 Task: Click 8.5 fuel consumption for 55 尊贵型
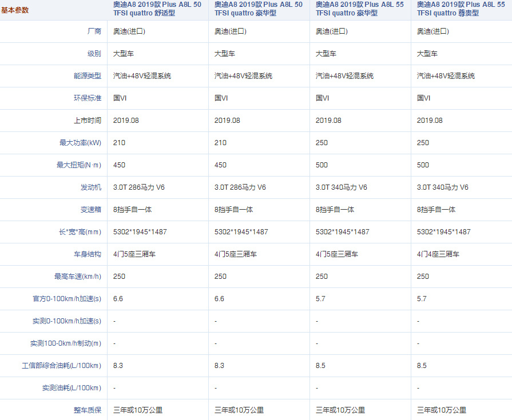[422, 366]
